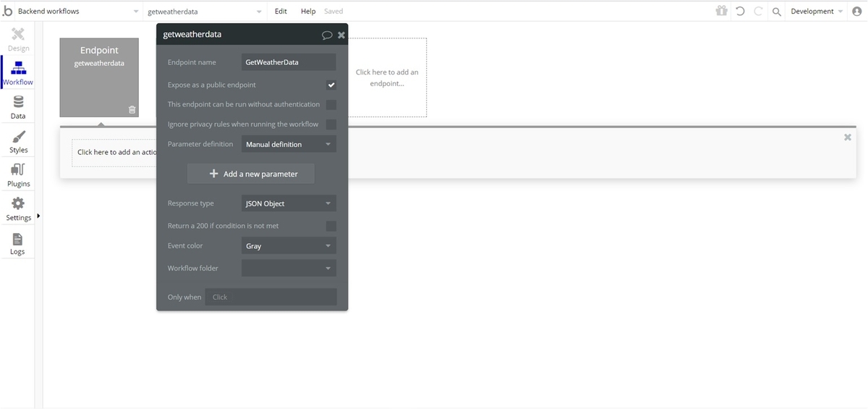This screenshot has width=868, height=409.
Task: Open search with magnifier icon
Action: point(777,12)
